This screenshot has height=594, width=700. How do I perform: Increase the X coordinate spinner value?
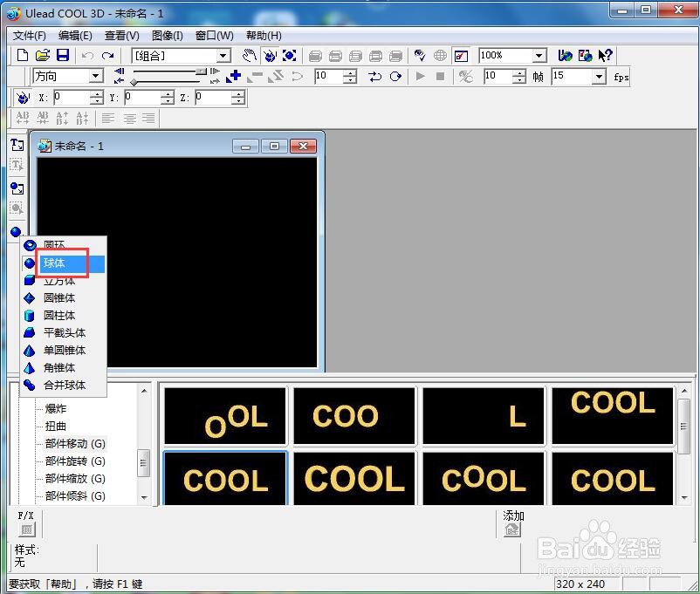97,94
